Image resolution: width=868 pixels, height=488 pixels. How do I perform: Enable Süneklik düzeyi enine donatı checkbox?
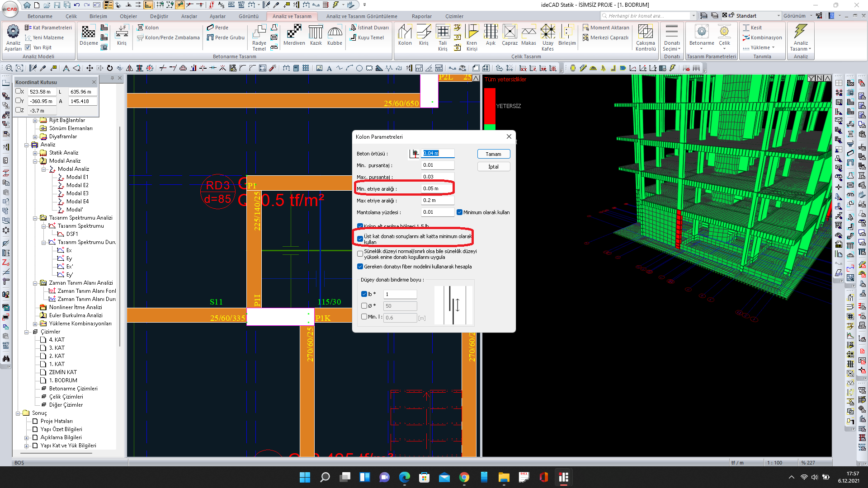click(x=360, y=254)
